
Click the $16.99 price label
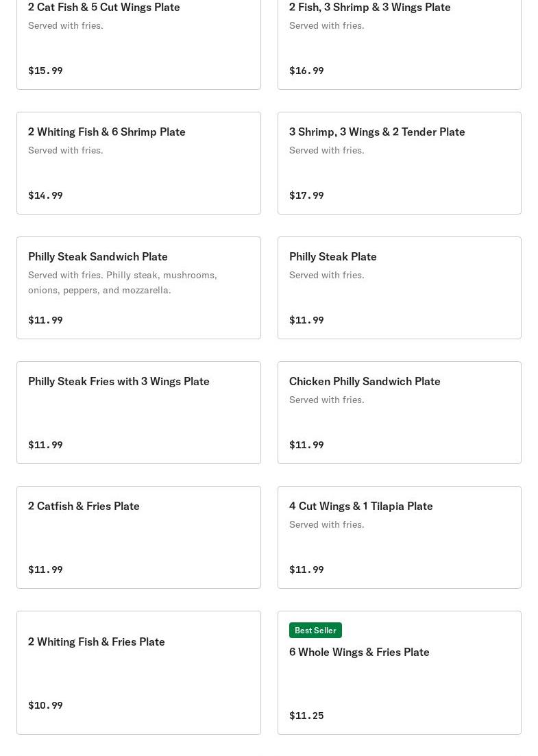coord(306,71)
